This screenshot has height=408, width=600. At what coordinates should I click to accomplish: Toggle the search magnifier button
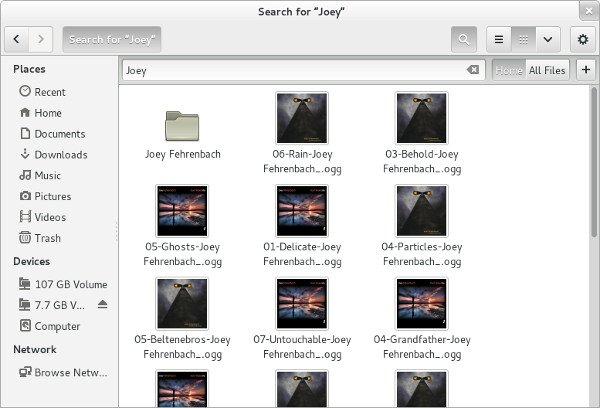tap(464, 39)
